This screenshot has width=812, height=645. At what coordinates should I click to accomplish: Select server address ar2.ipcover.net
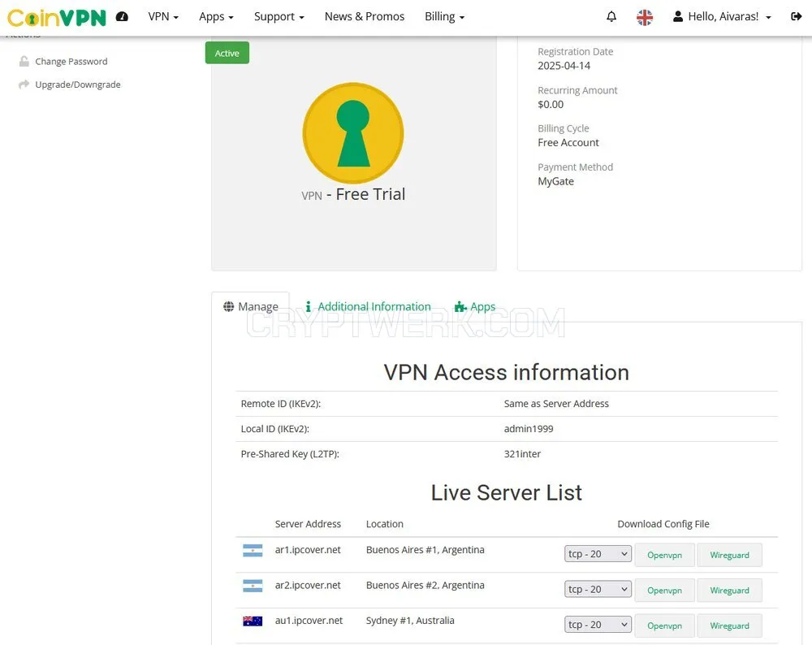click(x=308, y=585)
